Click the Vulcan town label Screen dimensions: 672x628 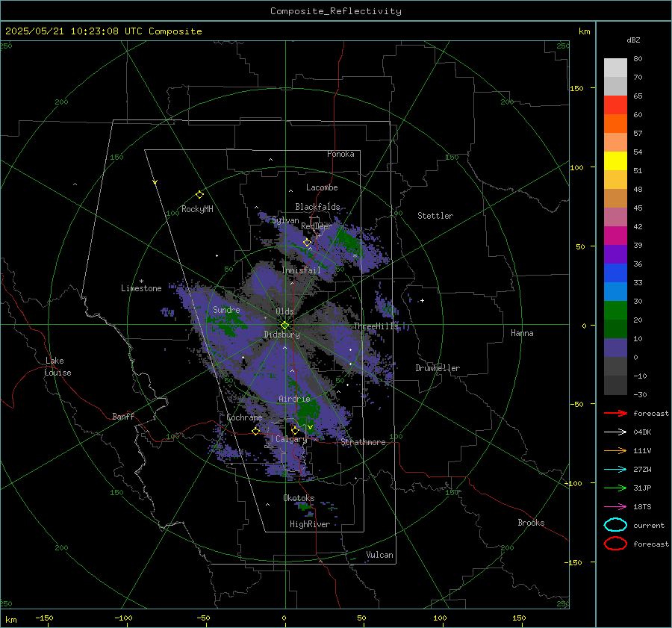pos(380,555)
